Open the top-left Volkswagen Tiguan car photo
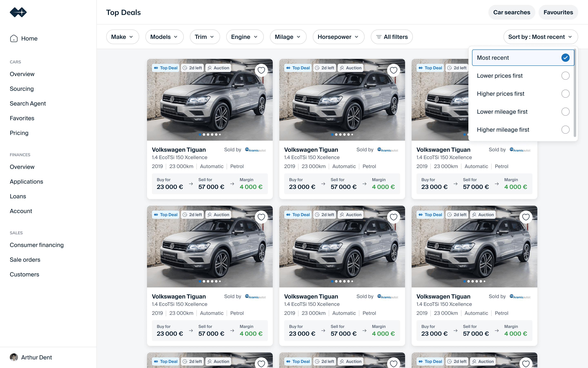 [x=210, y=100]
